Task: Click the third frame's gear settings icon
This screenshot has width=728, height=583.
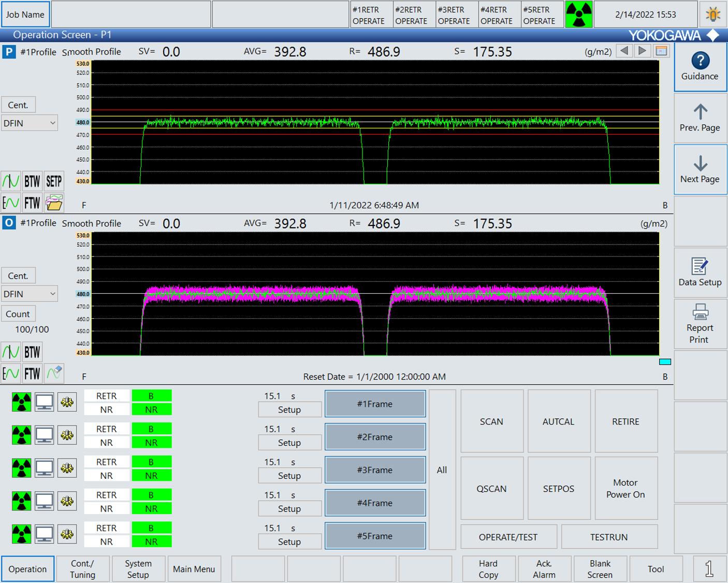Action: click(x=67, y=468)
